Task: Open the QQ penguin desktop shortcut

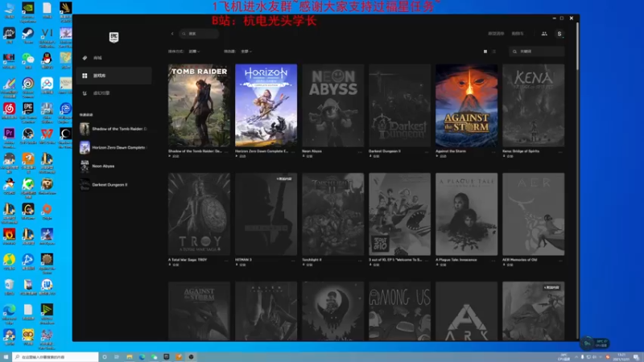Action: pyautogui.click(x=47, y=61)
